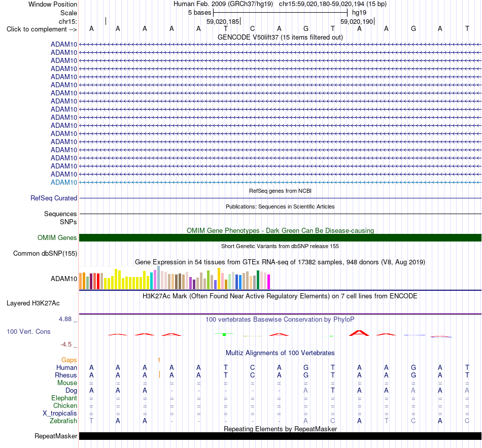Click the 'hg19' label by the scale bar
The height and width of the screenshot is (448, 482).
click(359, 13)
